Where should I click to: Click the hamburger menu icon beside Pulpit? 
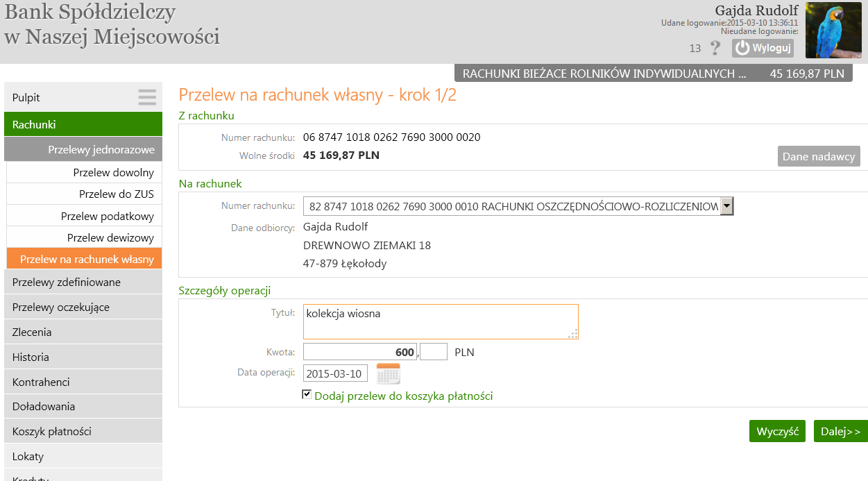(x=147, y=97)
